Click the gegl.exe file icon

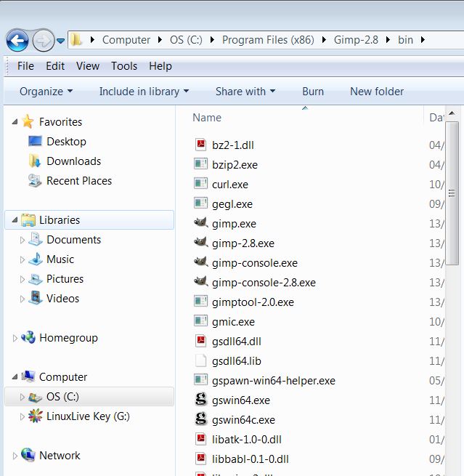(x=200, y=203)
